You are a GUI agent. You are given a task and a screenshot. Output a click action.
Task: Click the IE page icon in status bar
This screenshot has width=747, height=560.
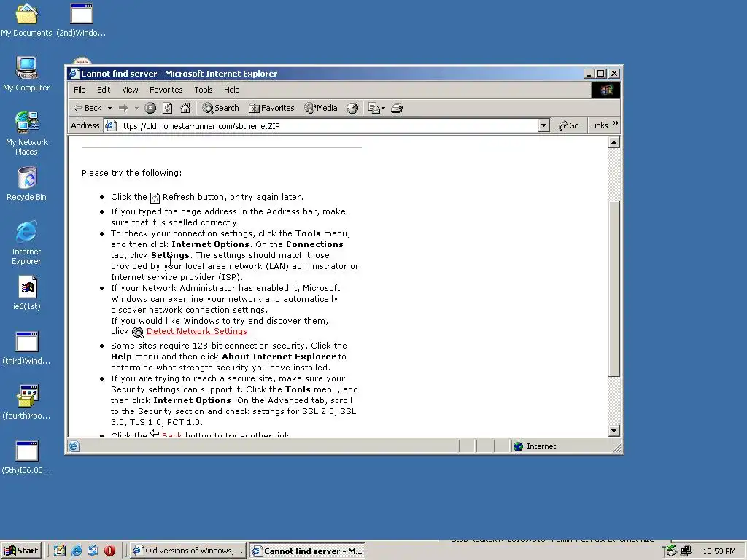(74, 446)
